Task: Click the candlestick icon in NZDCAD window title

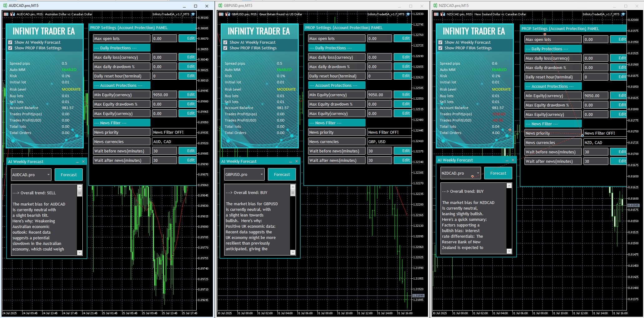Action: tap(435, 6)
